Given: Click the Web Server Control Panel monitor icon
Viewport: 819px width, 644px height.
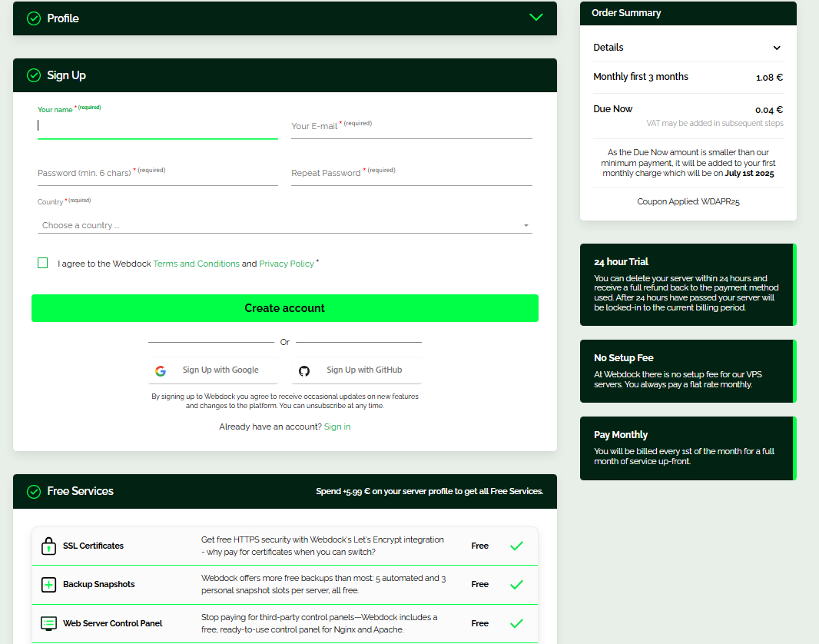Looking at the screenshot, I should [48, 623].
